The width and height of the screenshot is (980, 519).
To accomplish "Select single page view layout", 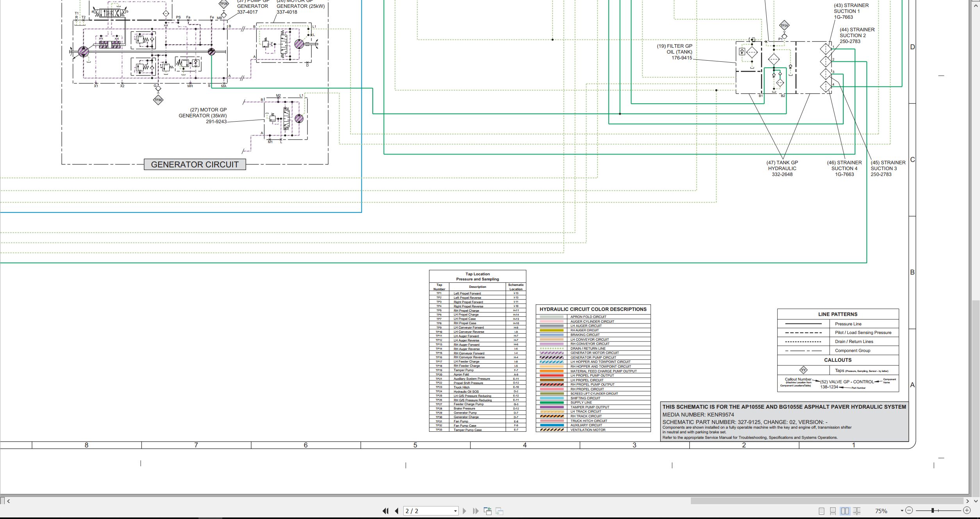I will 821,511.
